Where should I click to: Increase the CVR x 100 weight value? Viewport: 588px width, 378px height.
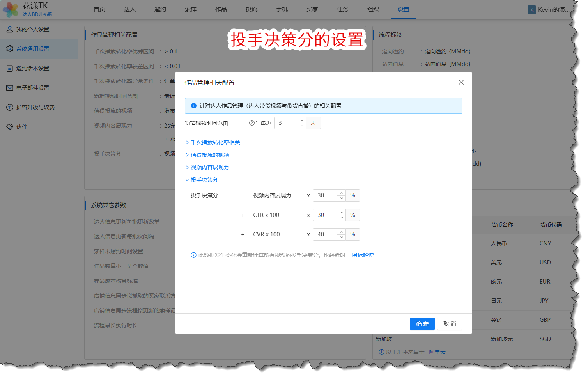click(342, 232)
